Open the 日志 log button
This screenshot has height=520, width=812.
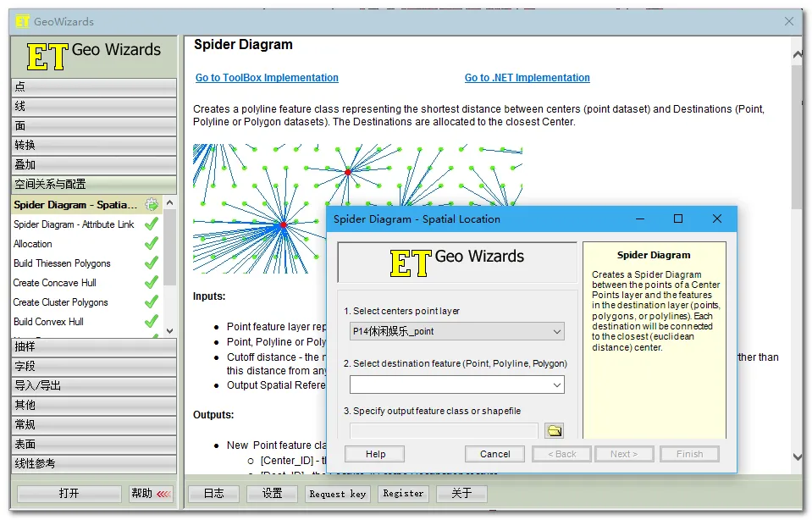(x=214, y=494)
